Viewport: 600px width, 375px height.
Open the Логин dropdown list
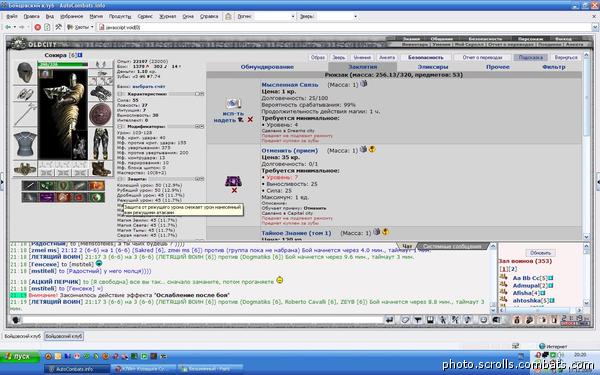point(293,16)
